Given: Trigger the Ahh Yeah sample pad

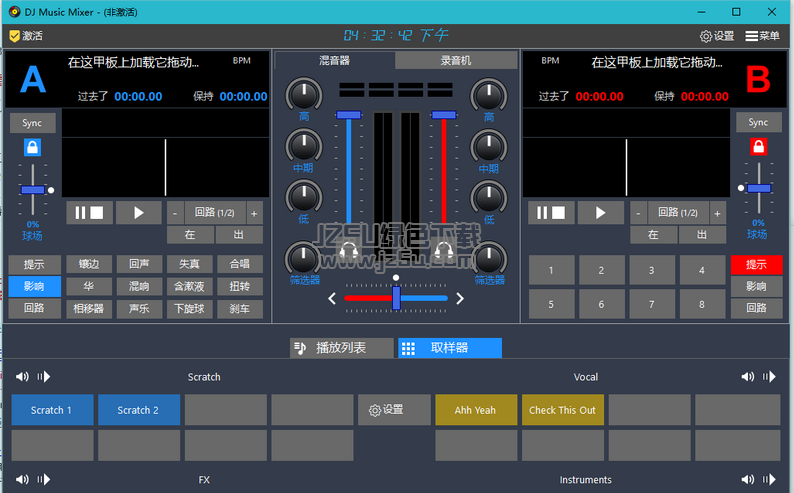Looking at the screenshot, I should pyautogui.click(x=475, y=410).
